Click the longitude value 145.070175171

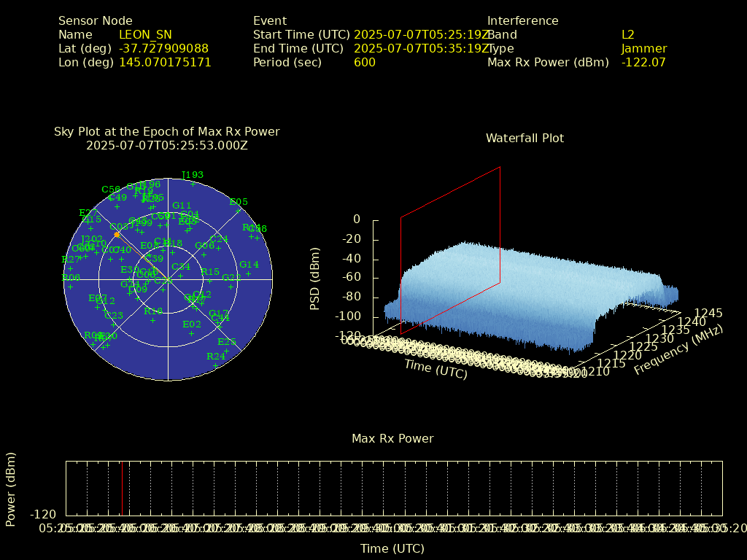(x=165, y=63)
